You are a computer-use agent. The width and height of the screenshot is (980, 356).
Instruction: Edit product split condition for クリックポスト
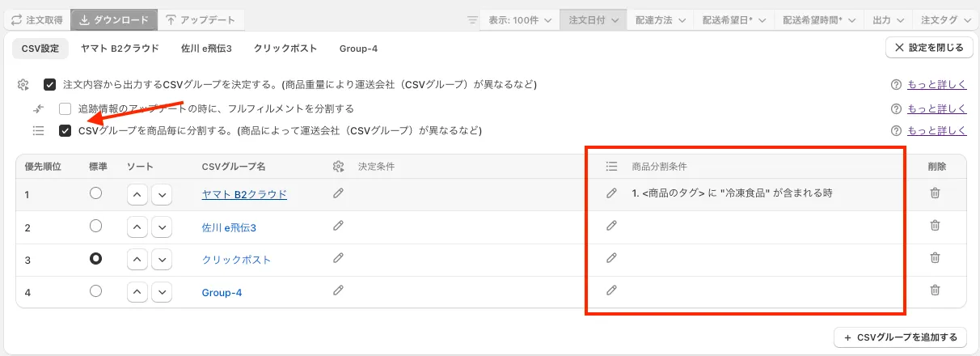(612, 258)
